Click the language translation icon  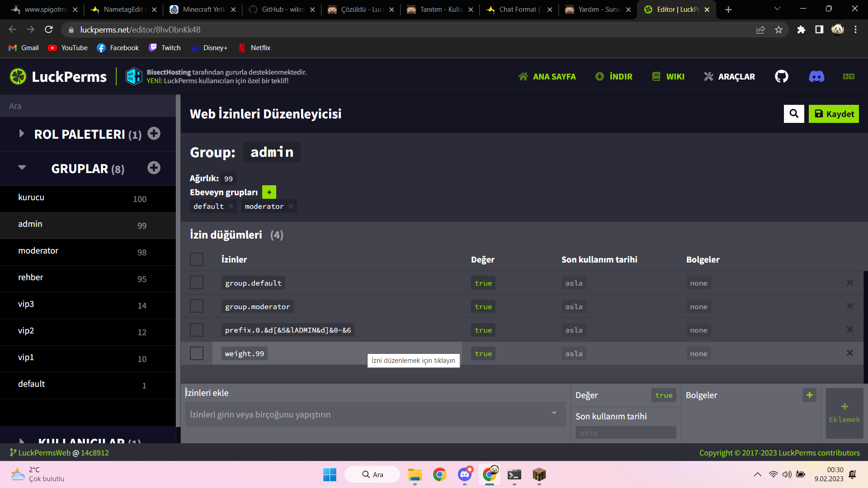(849, 76)
